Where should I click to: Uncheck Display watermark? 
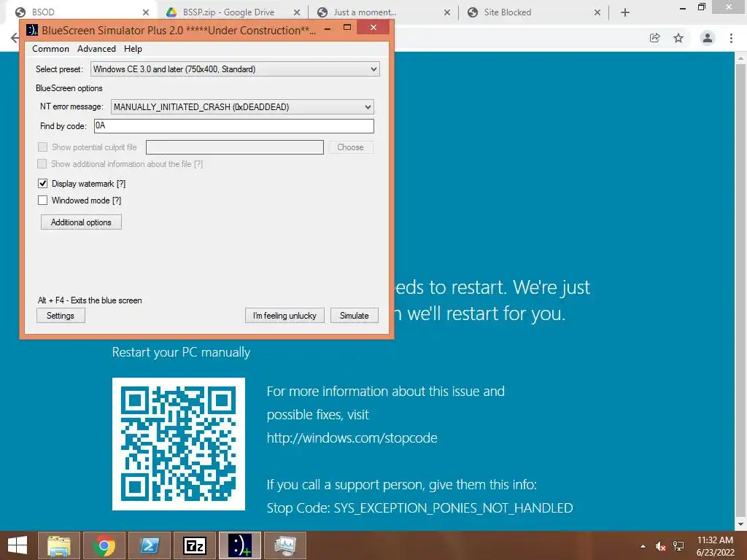coord(42,183)
